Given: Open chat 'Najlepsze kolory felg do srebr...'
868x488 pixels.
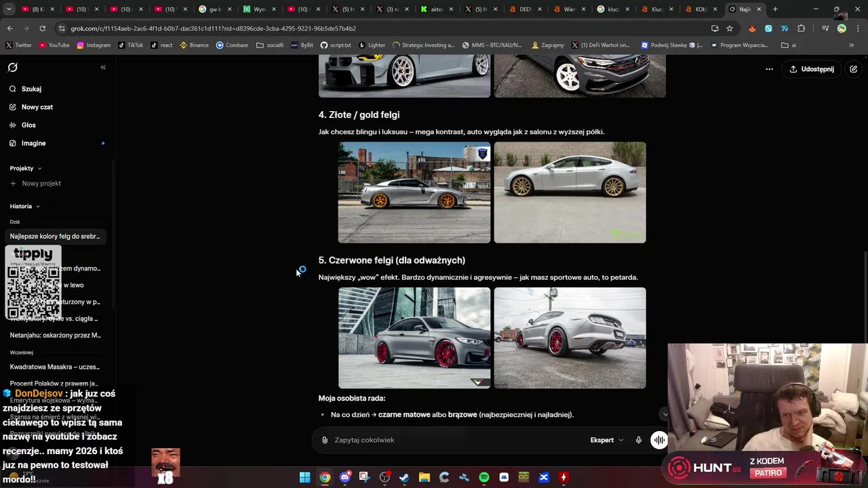Looking at the screenshot, I should [55, 236].
